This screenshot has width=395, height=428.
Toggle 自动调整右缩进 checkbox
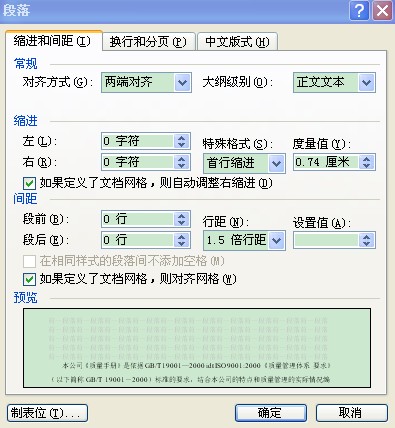click(29, 183)
